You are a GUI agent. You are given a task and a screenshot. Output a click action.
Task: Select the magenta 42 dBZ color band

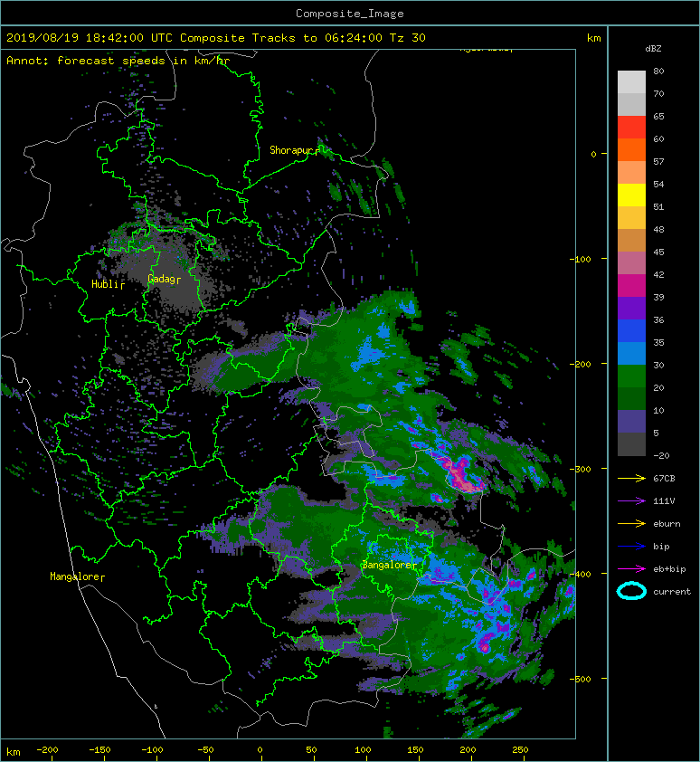(631, 285)
